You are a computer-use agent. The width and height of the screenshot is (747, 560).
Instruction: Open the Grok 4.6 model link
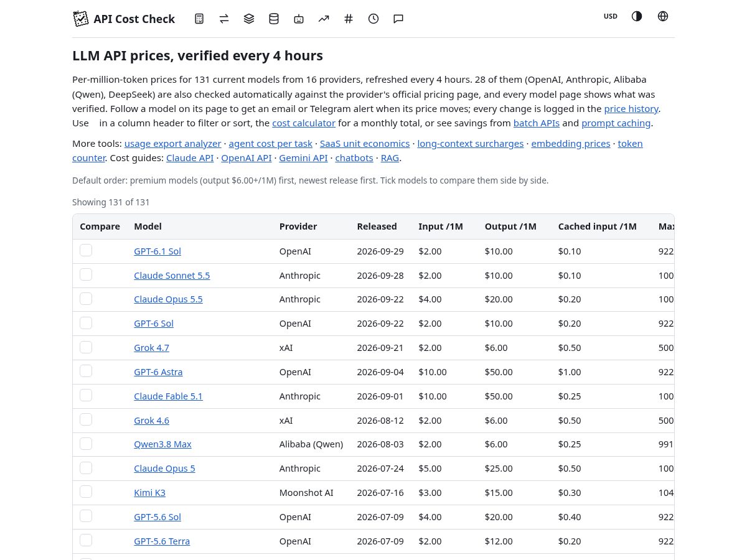(x=151, y=421)
